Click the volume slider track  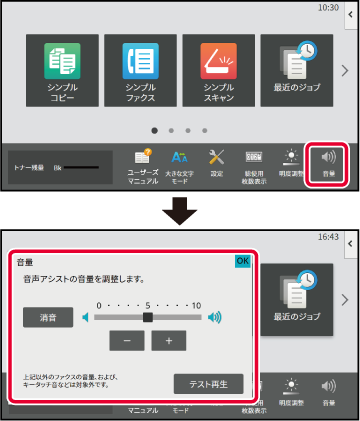click(x=148, y=317)
